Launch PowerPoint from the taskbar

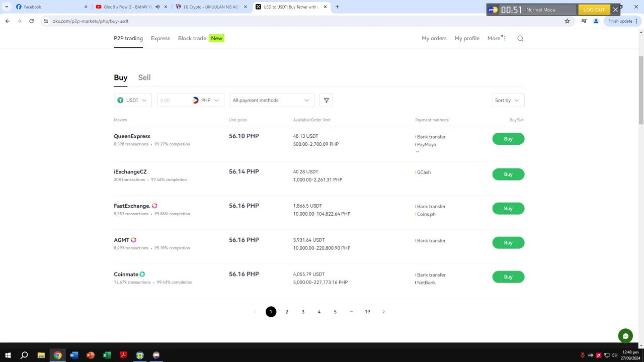pos(91,355)
